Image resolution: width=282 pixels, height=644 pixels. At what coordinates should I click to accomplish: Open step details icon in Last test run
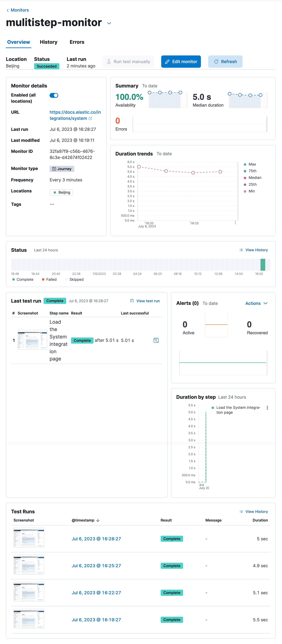pos(156,340)
